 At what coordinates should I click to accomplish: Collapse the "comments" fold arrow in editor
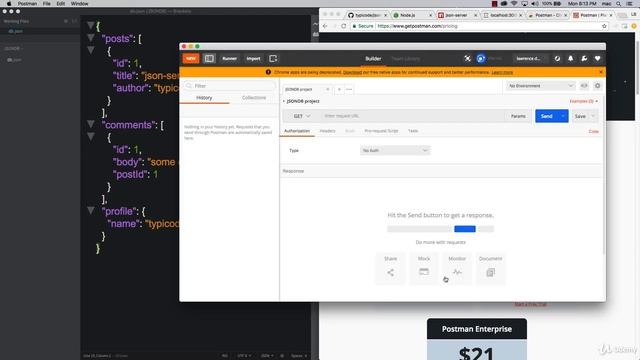point(91,124)
